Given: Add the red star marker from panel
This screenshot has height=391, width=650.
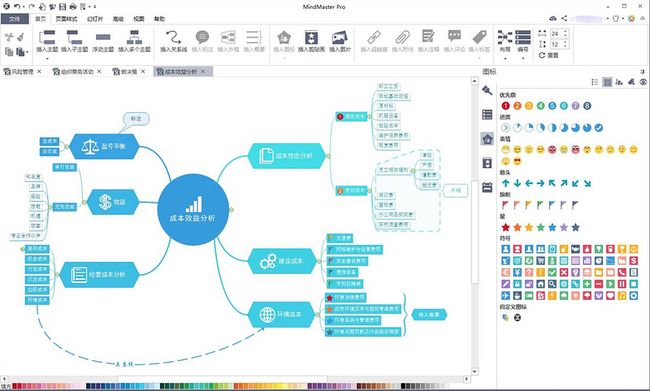Looking at the screenshot, I should tap(505, 227).
